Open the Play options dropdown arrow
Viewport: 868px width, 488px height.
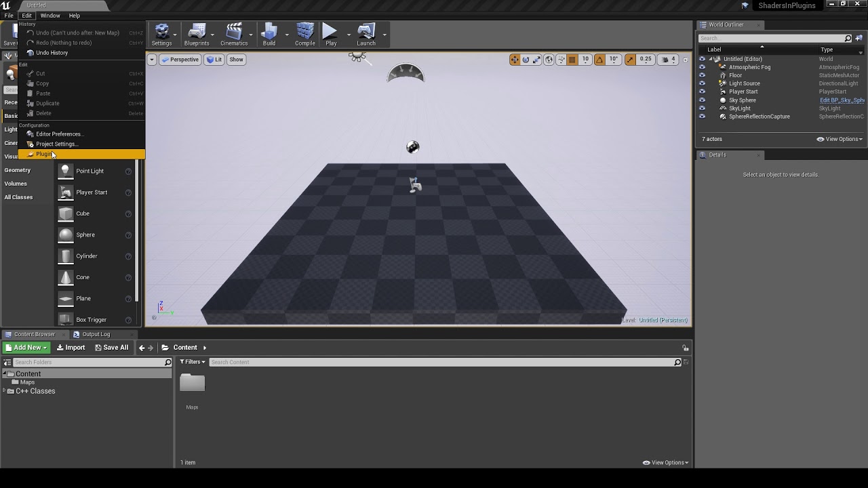click(349, 35)
